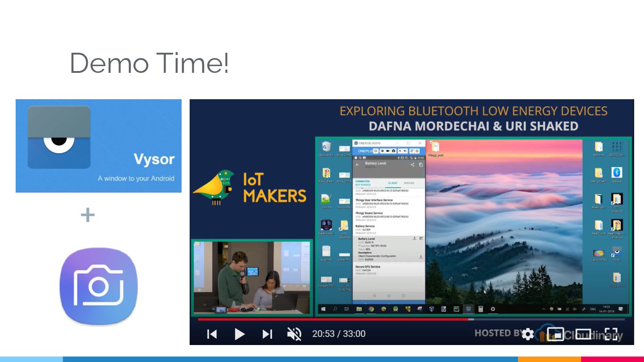Switch to the CLIENT tab

(x=393, y=183)
